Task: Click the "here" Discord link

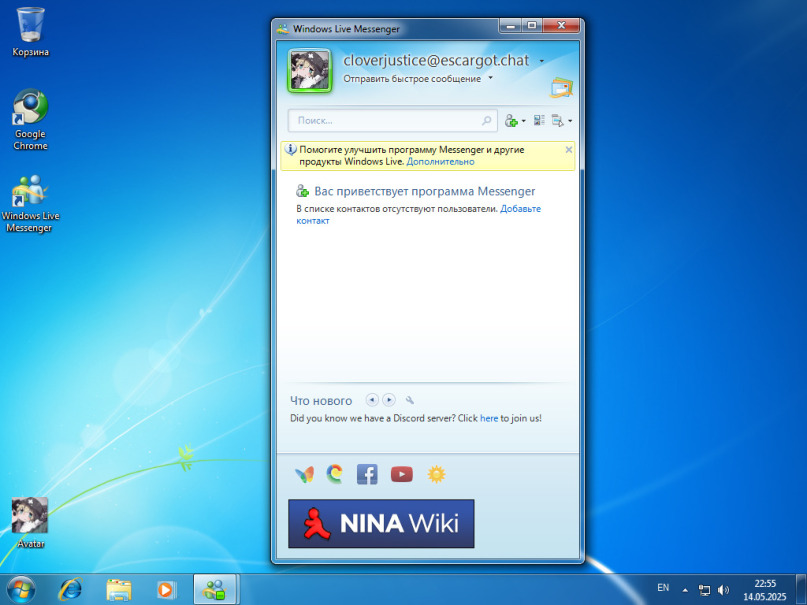Action: (488, 418)
